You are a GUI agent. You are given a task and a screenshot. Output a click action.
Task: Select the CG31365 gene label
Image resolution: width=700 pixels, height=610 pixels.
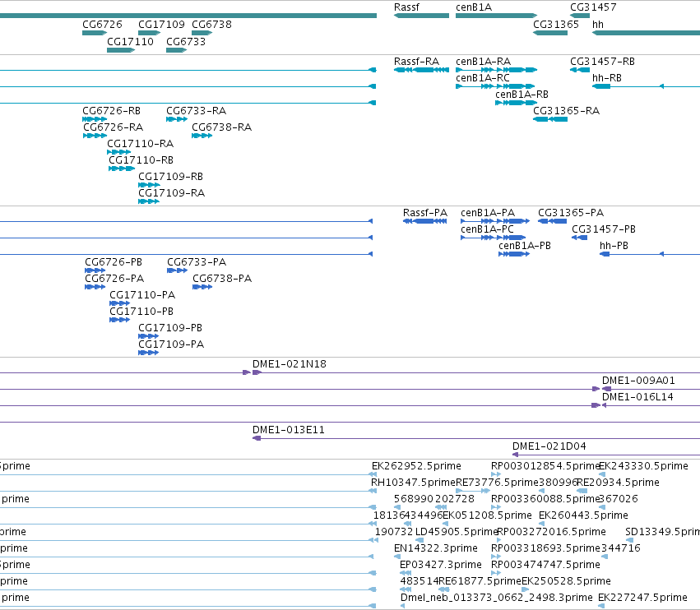coord(556,24)
